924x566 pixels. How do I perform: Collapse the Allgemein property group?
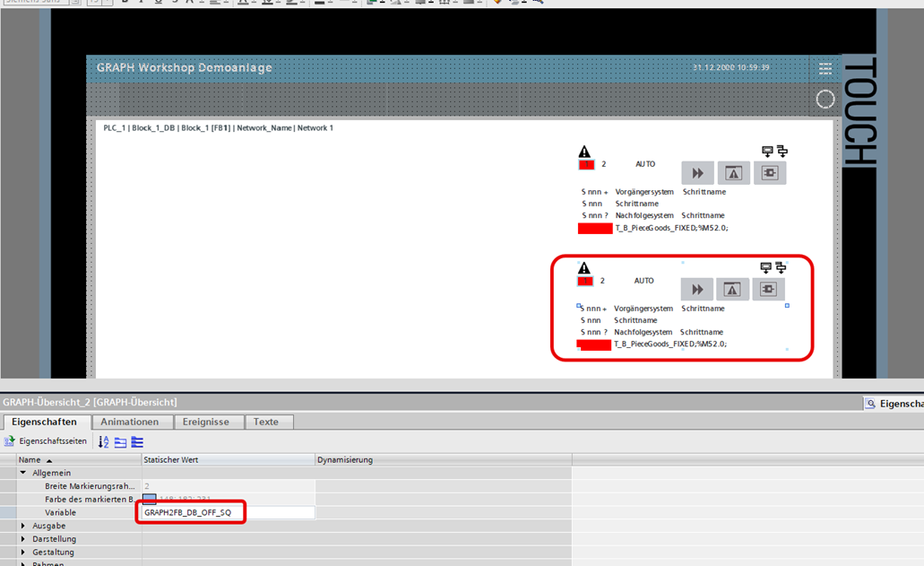[23, 473]
